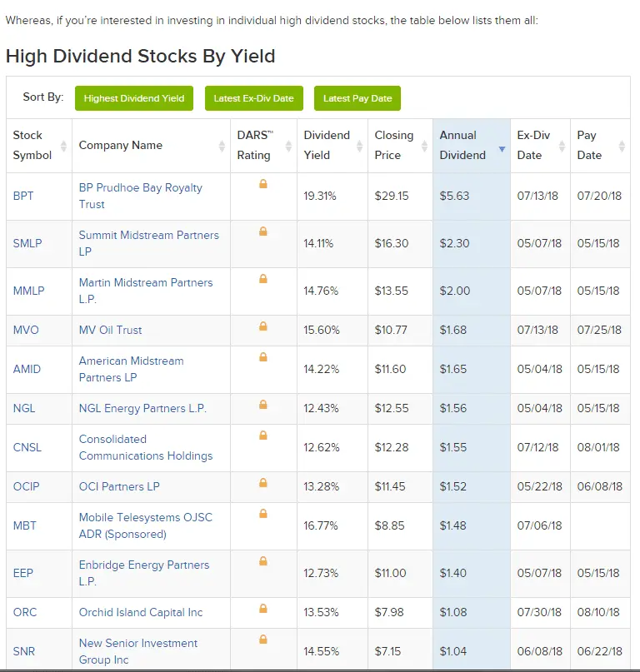Viewport: 640px width, 672px height.
Task: Click the lock icon in the MVO row
Action: pos(263,326)
